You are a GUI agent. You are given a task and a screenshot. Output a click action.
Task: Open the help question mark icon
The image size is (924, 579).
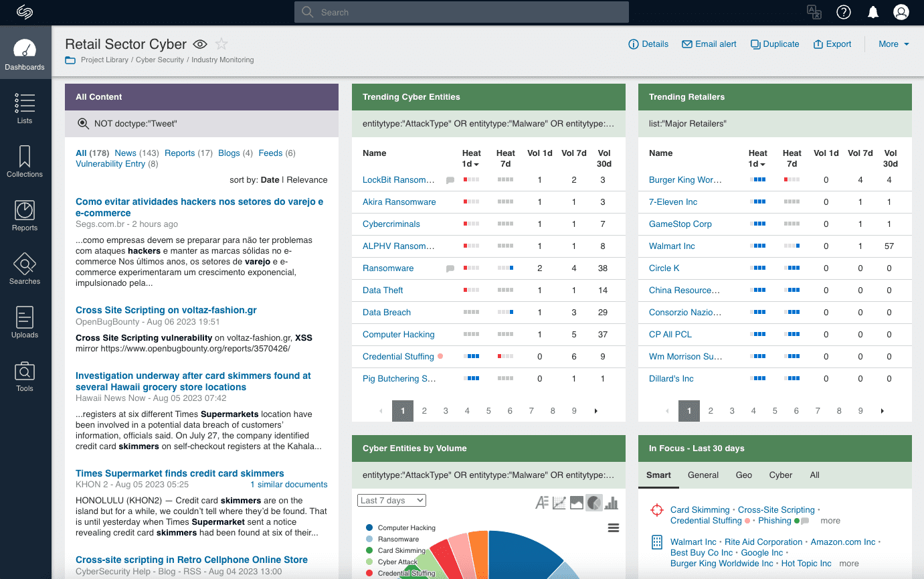pos(844,12)
